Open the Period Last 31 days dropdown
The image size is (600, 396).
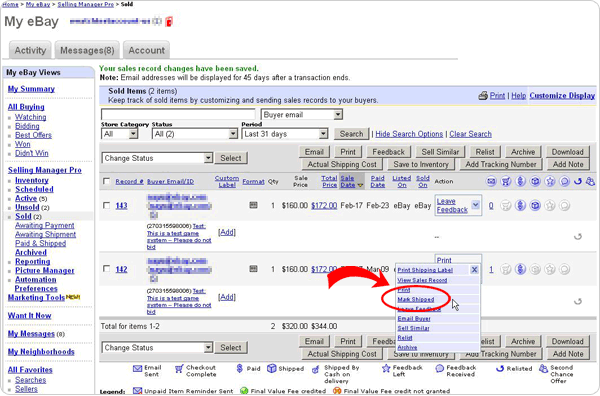[x=285, y=134]
